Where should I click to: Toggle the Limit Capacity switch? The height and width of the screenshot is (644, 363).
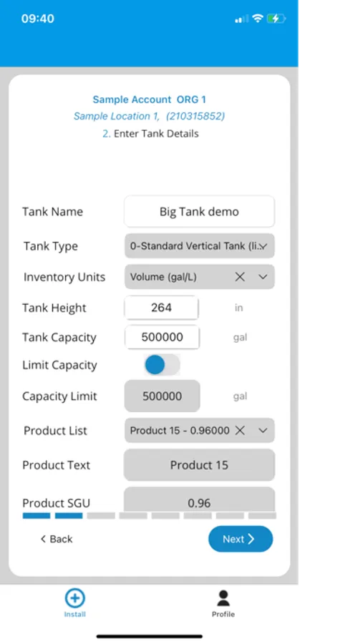[163, 365]
